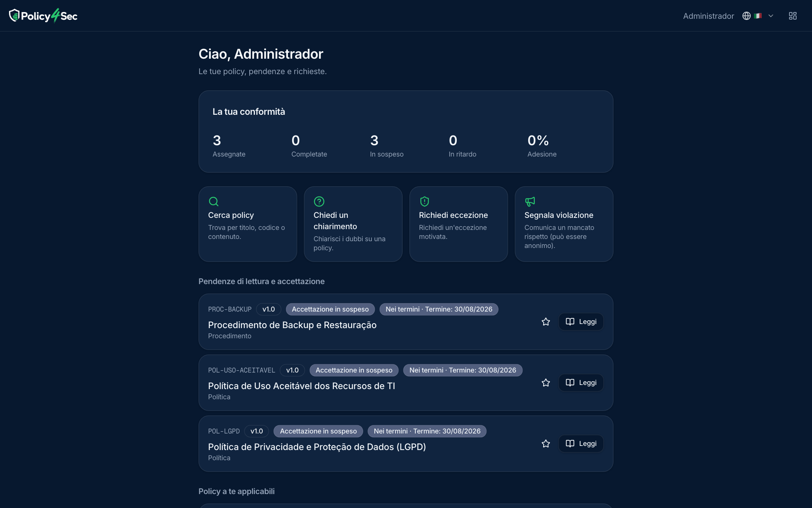Click the Policy a te applicabili heading
The height and width of the screenshot is (508, 812).
236,491
